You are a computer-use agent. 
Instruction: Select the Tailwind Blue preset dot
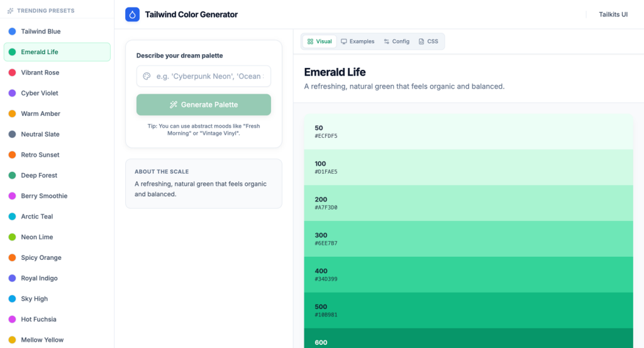[12, 31]
